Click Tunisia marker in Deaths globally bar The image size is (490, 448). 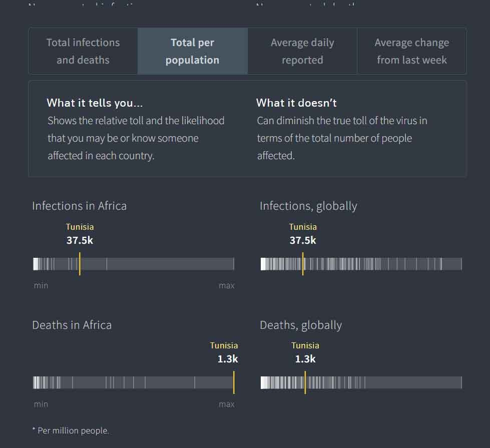pos(305,382)
